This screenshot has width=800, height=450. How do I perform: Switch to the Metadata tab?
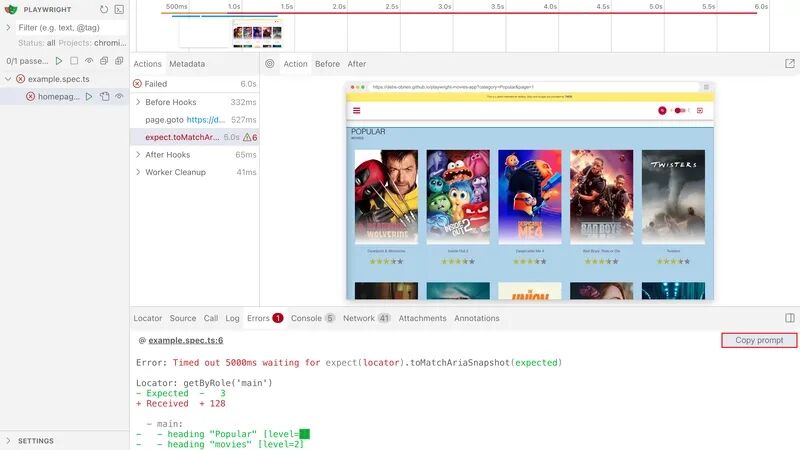(187, 64)
